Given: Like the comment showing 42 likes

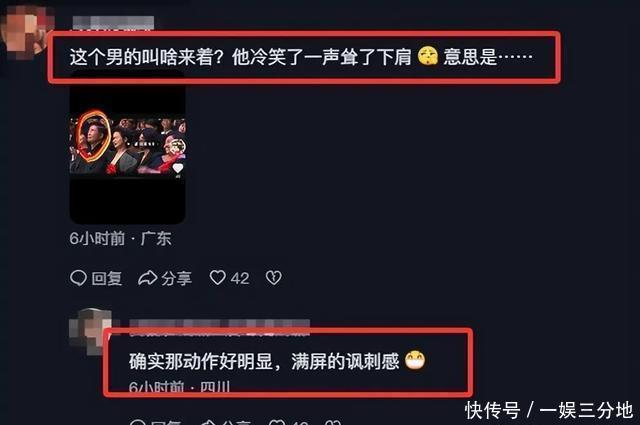Looking at the screenshot, I should [218, 278].
